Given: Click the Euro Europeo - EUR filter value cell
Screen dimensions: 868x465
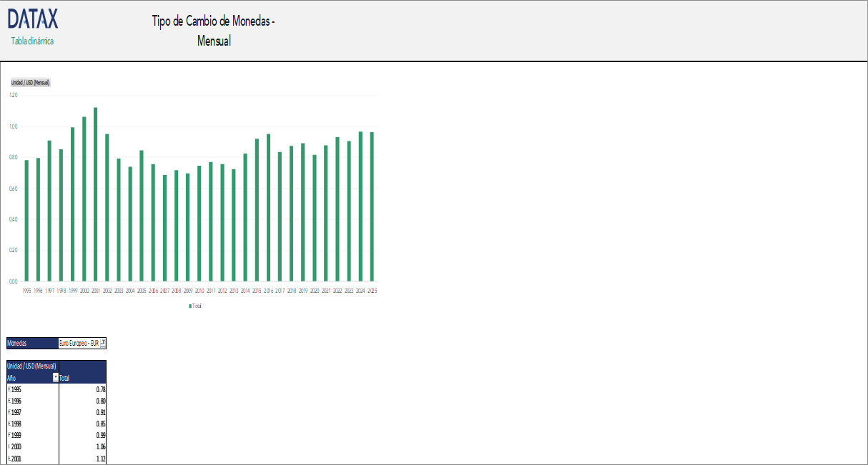Looking at the screenshot, I should coord(79,344).
